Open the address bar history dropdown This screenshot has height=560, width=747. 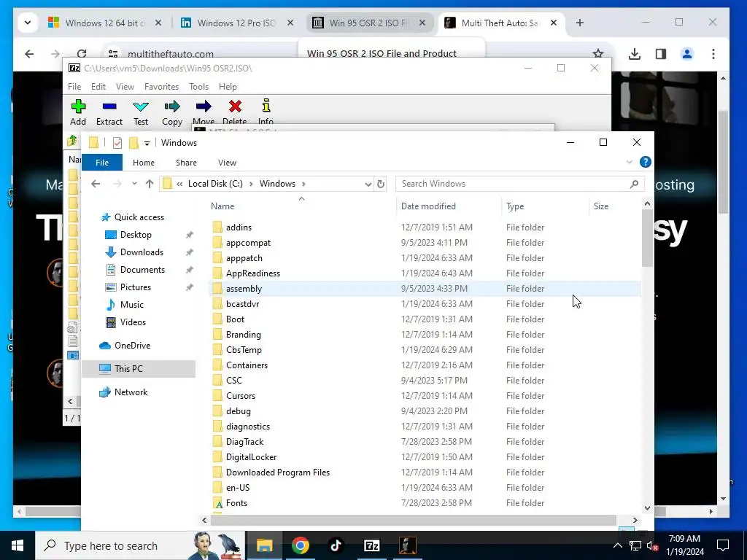click(x=368, y=184)
